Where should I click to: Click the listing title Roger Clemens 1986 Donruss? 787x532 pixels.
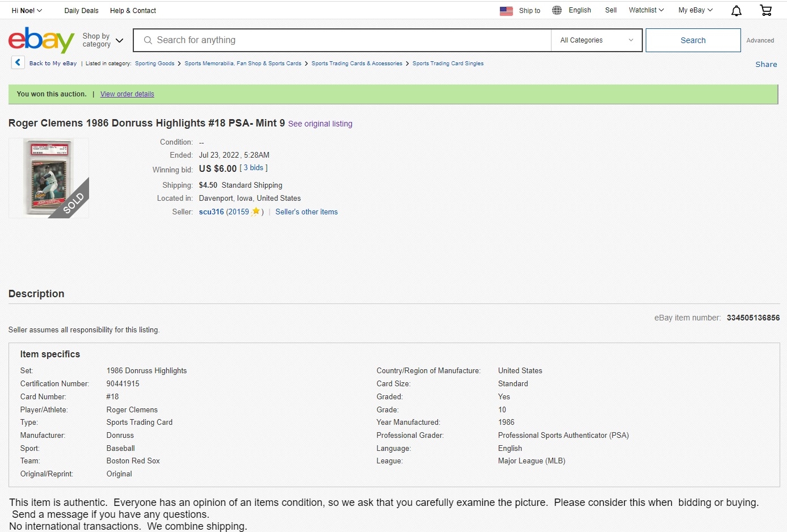[146, 123]
